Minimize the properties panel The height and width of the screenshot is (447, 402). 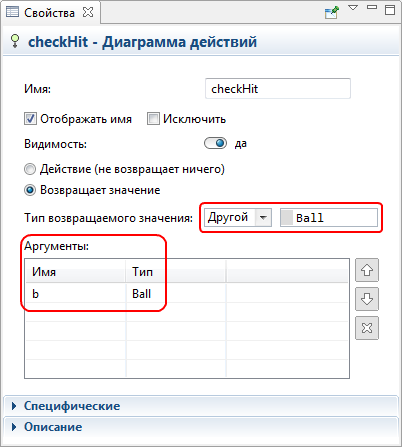[372, 7]
